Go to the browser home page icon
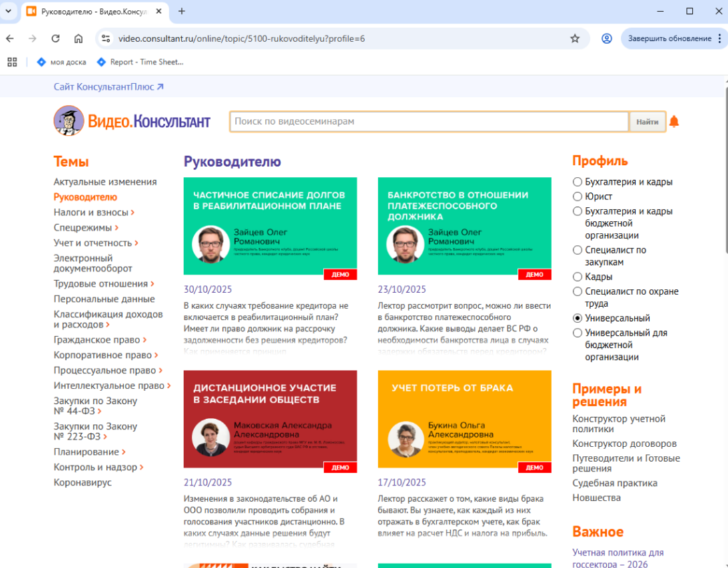Viewport: 728px width, 568px height. tap(79, 39)
